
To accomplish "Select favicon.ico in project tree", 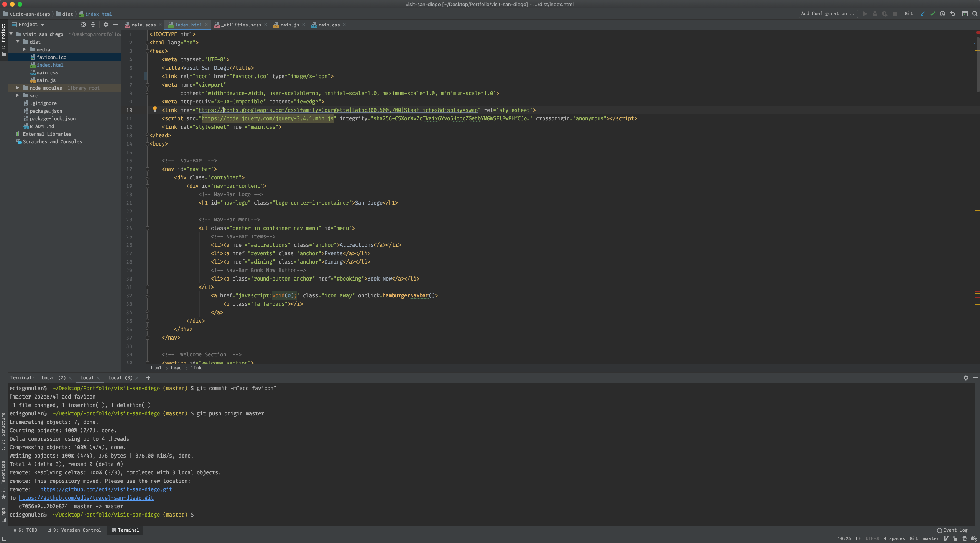I will click(64, 57).
